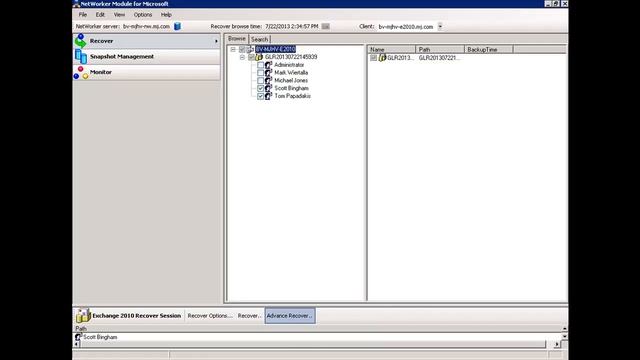The width and height of the screenshot is (640, 360).
Task: Click the Snapshot Management icon
Action: (81, 56)
